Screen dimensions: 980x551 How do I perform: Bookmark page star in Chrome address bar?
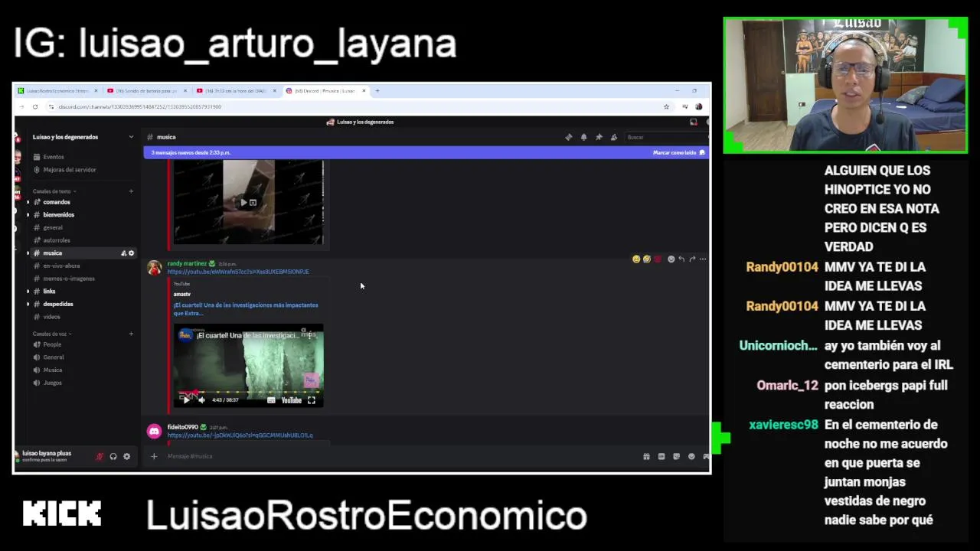pos(666,106)
